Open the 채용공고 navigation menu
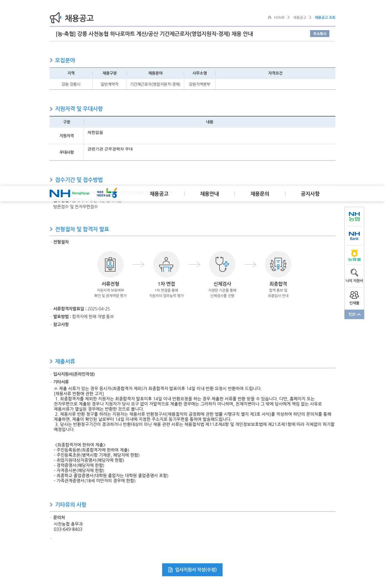Image resolution: width=385 pixels, height=588 pixels. pyautogui.click(x=159, y=194)
